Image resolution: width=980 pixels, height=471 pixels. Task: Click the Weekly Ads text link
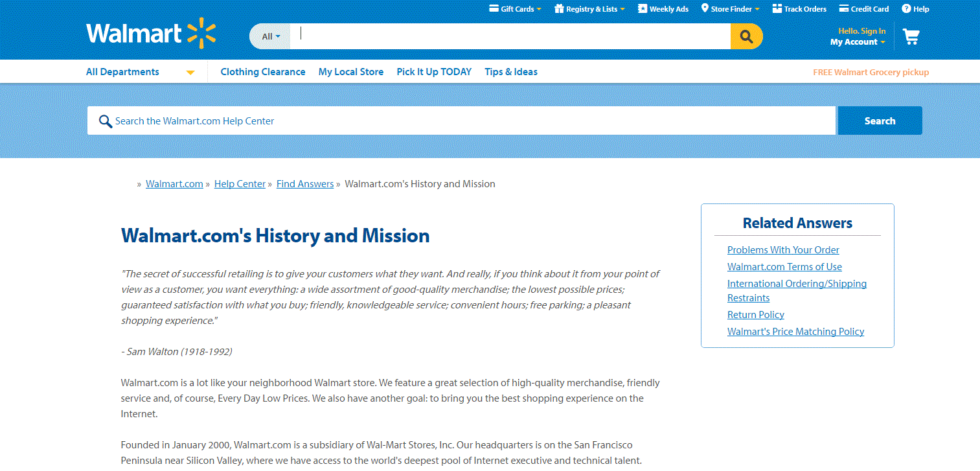[669, 9]
